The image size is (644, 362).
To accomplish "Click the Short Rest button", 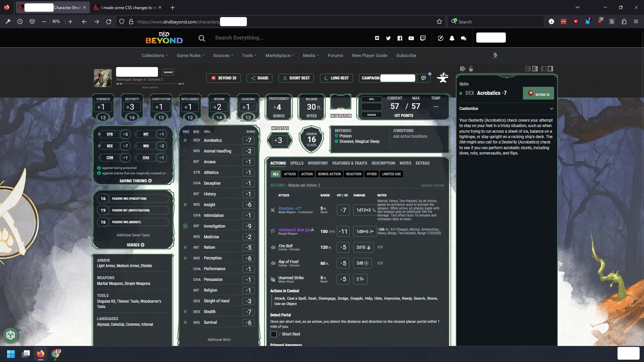I will coord(296,78).
